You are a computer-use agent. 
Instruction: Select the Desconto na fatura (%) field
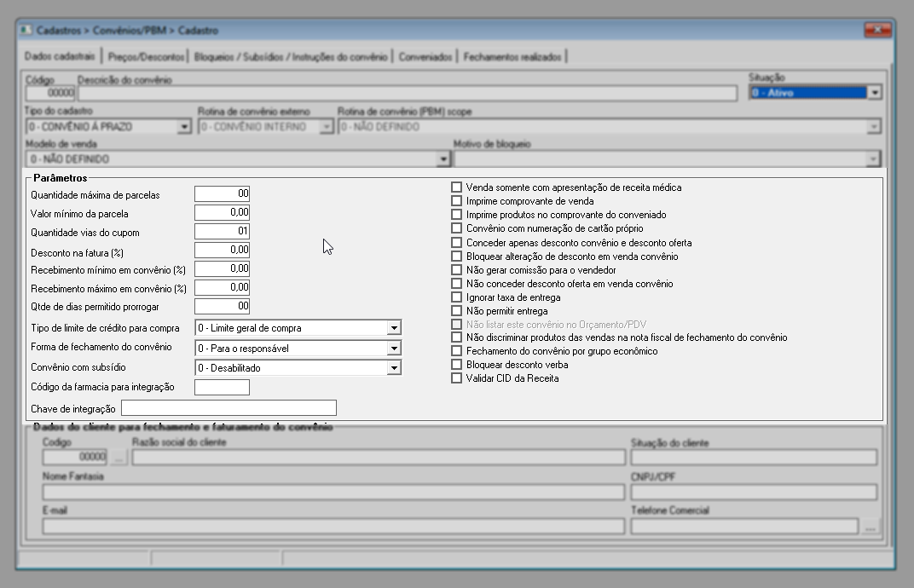222,250
